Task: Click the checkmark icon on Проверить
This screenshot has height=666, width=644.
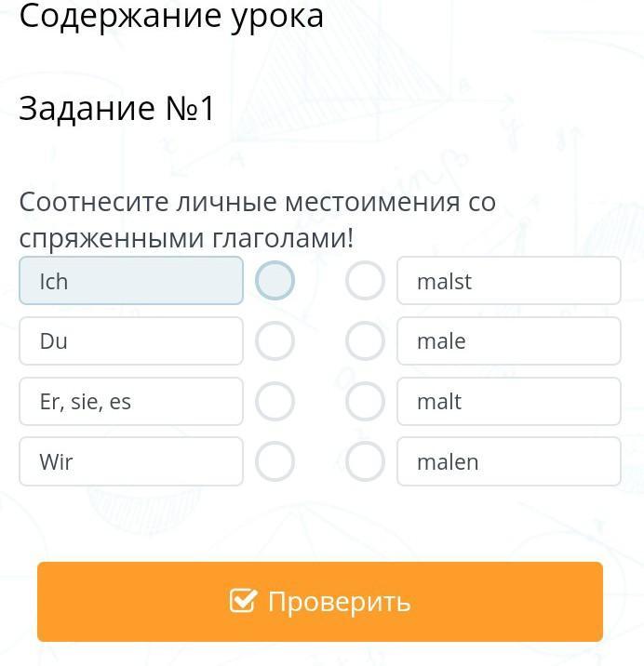Action: [243, 601]
